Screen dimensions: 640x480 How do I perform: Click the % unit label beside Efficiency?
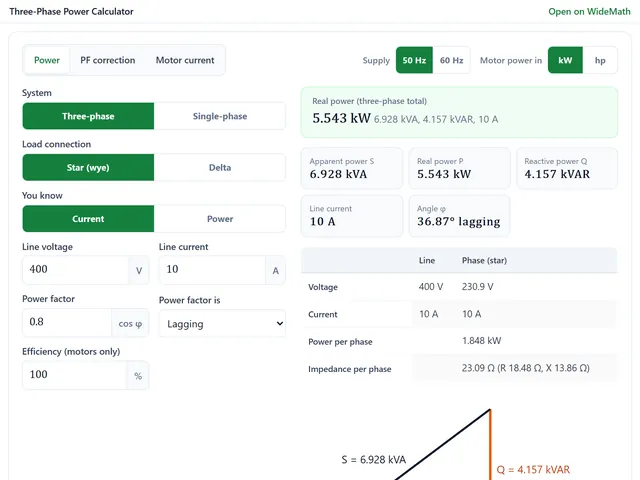[138, 376]
